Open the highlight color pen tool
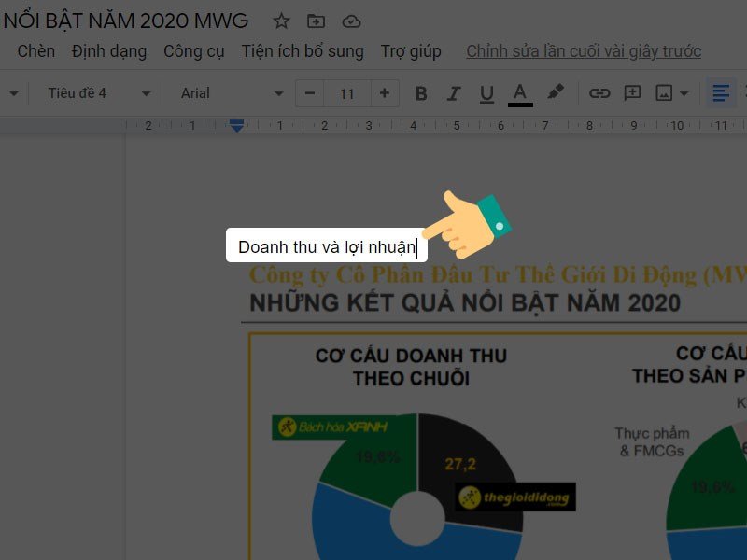747x560 pixels. pyautogui.click(x=556, y=91)
